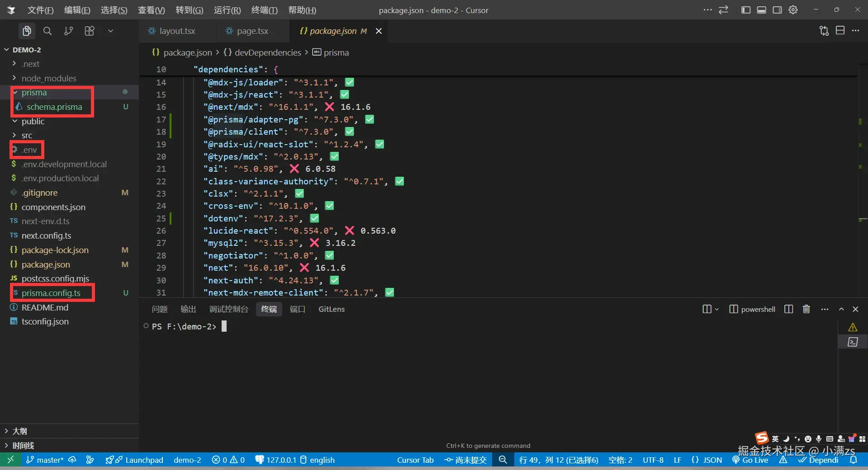Click the sync changes cloud icon
The height and width of the screenshot is (470, 868).
pyautogui.click(x=72, y=460)
